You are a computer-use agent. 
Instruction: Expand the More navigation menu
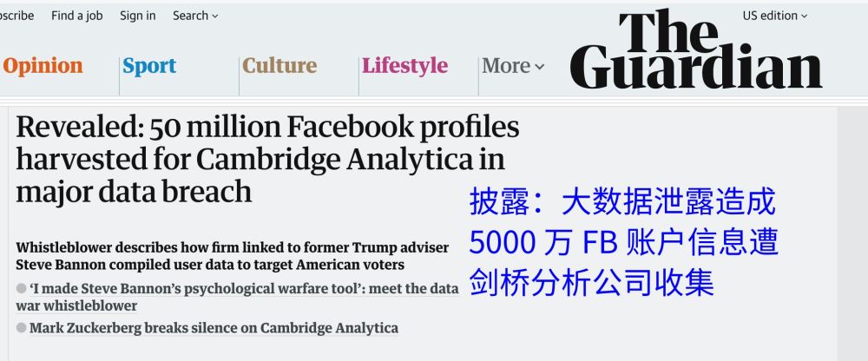513,66
